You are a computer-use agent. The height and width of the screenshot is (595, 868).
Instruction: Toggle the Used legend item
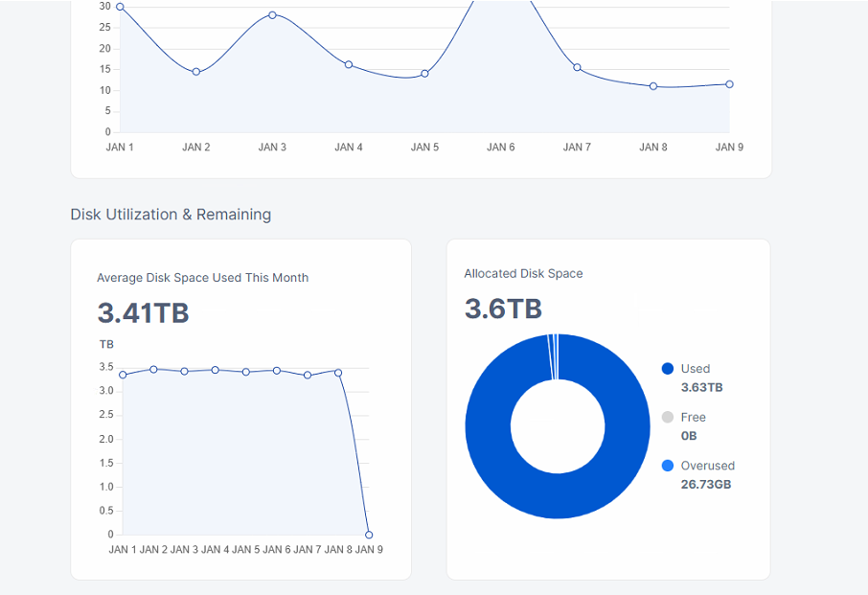tap(695, 369)
